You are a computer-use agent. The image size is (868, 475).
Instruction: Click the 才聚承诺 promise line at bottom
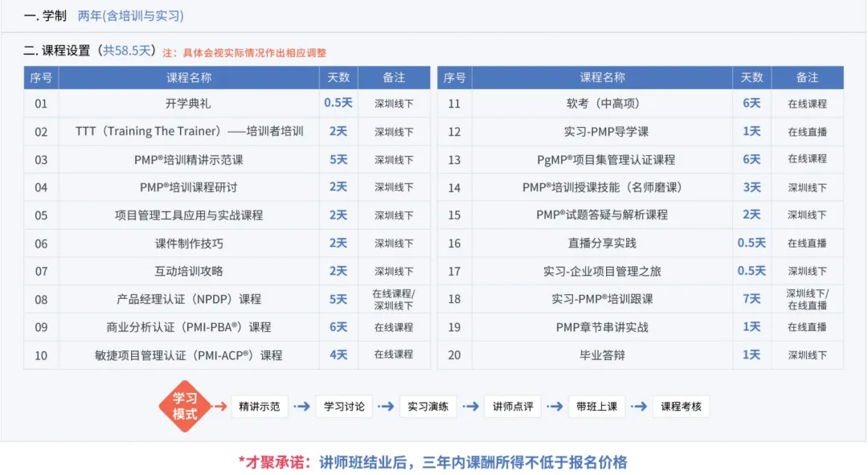pos(433,461)
